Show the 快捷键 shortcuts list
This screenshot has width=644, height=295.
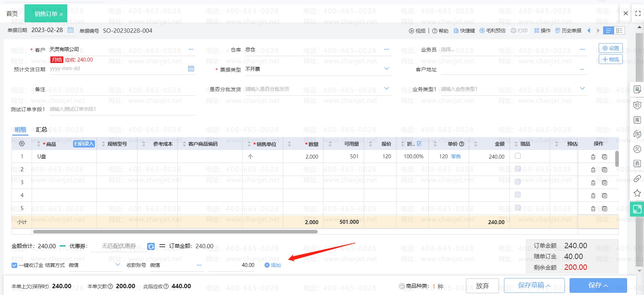[x=464, y=31]
